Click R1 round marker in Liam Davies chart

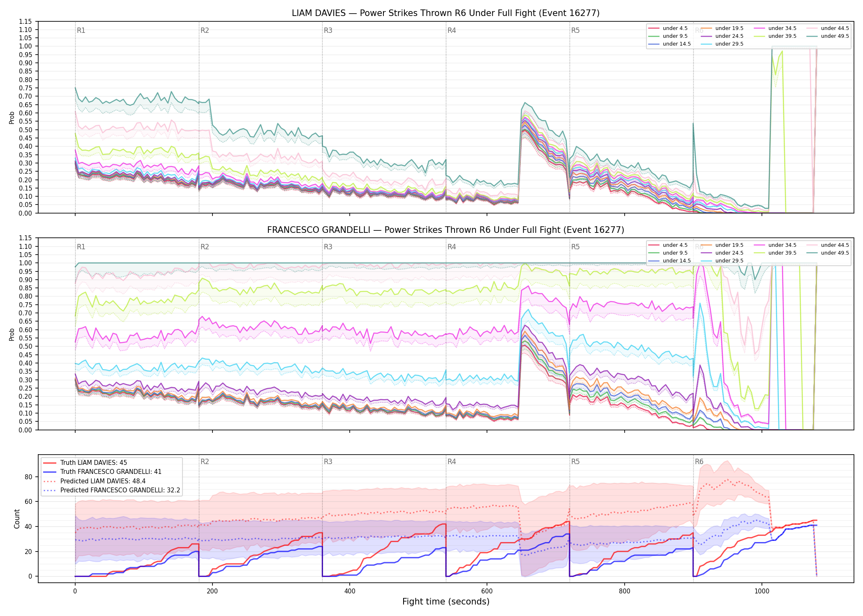[x=81, y=30]
